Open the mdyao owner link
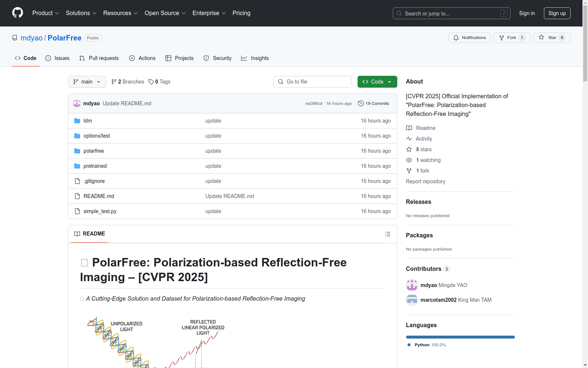 pyautogui.click(x=32, y=38)
